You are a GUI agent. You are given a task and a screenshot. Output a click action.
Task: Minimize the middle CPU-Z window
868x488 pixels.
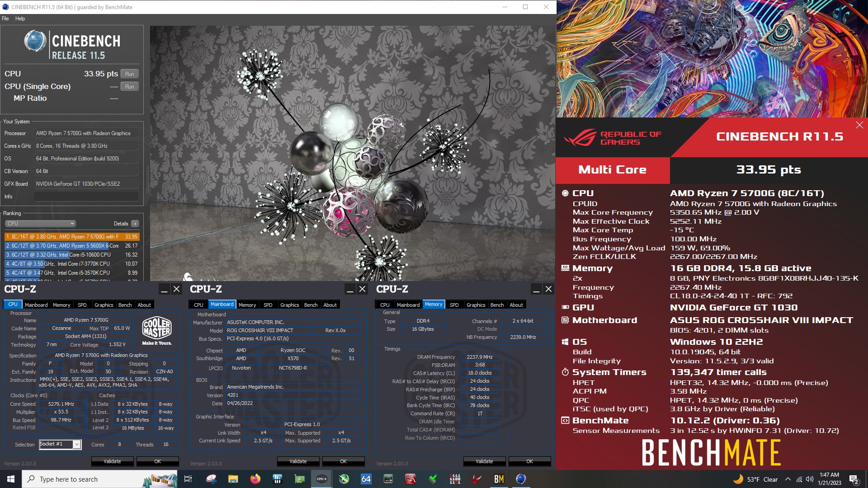click(x=350, y=289)
